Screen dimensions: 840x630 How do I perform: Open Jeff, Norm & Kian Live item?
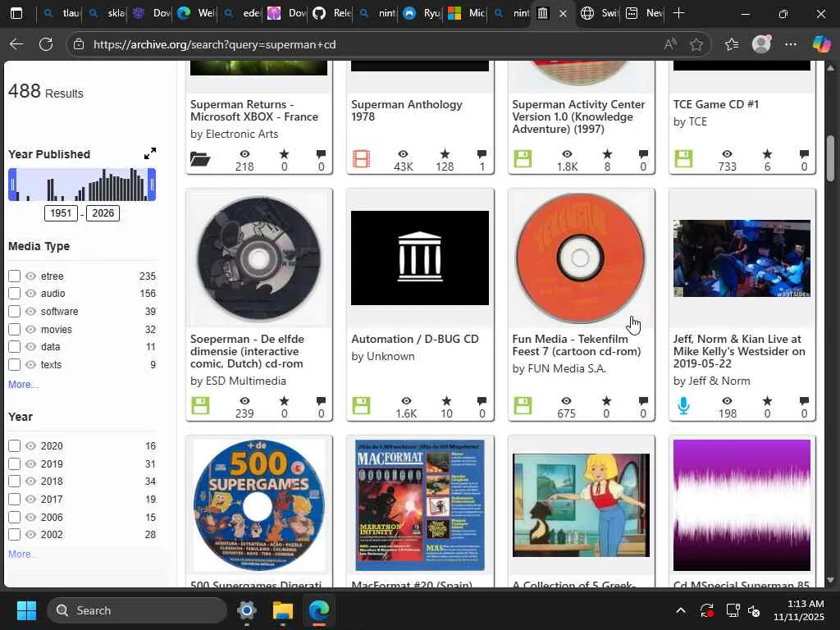739,351
